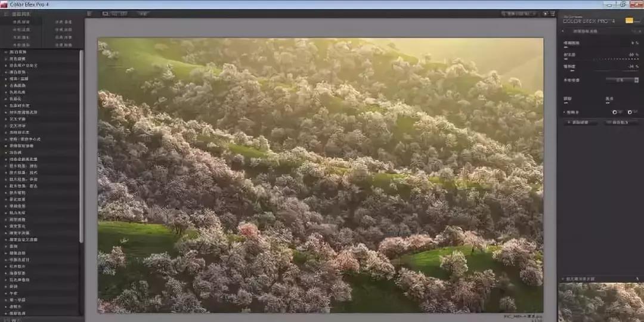Switch to single image preview mode icon

[x=105, y=14]
